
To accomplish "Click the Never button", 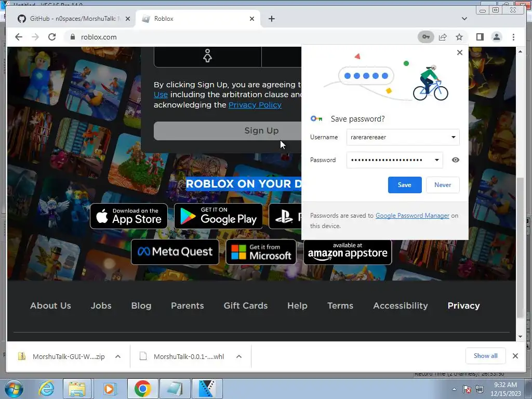I will click(443, 185).
